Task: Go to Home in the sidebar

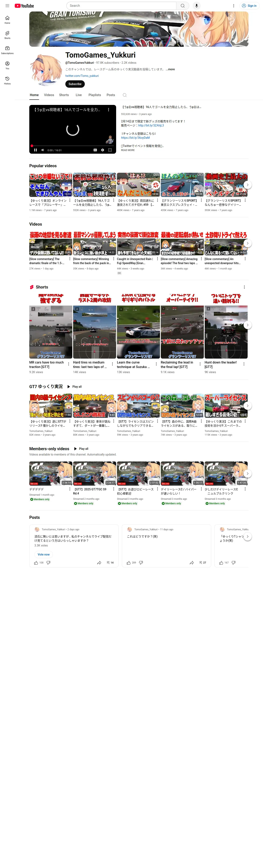Action: coord(7,20)
